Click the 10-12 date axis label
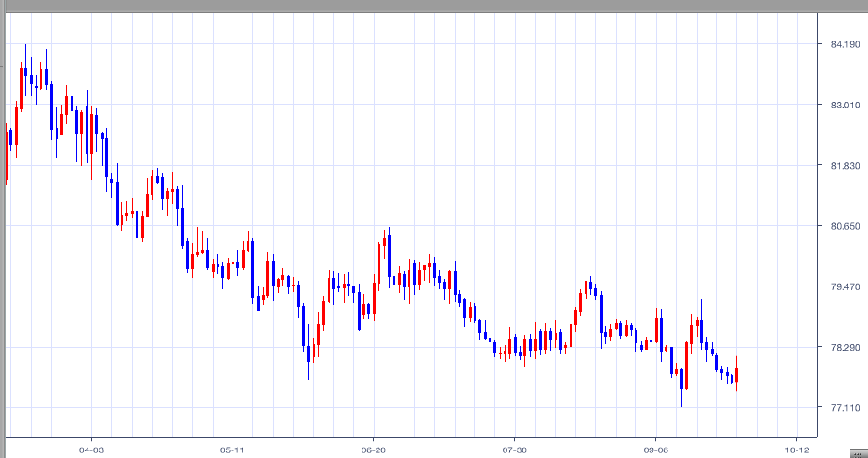 [797, 450]
